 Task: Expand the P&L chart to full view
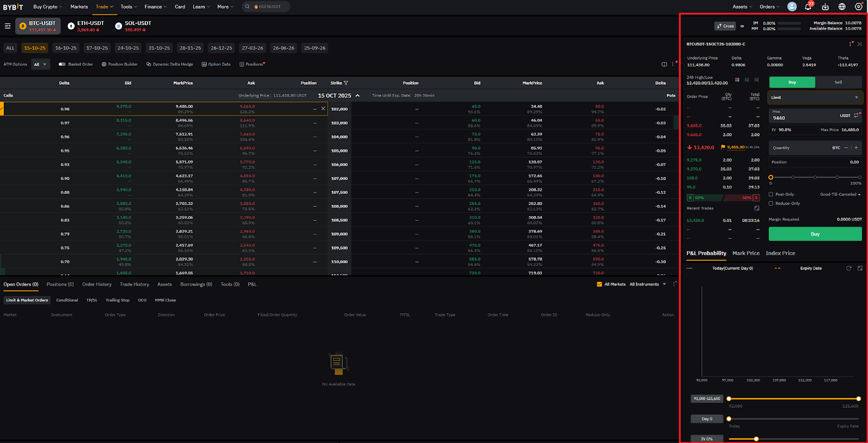pos(860,268)
